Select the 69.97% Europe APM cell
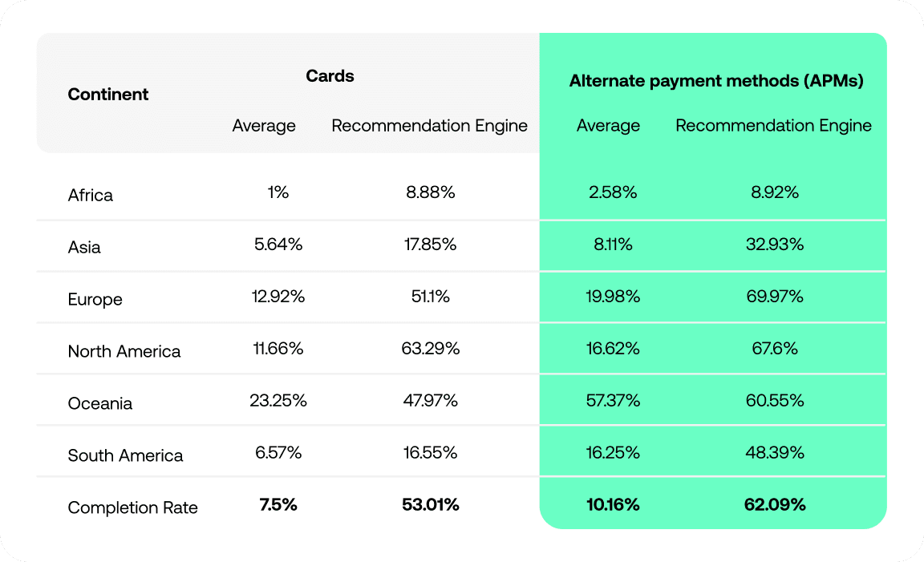The image size is (924, 562). (775, 297)
